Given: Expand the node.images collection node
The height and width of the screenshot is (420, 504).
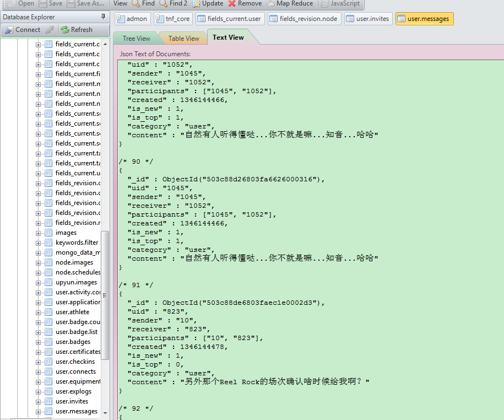Looking at the screenshot, I should click(38, 263).
